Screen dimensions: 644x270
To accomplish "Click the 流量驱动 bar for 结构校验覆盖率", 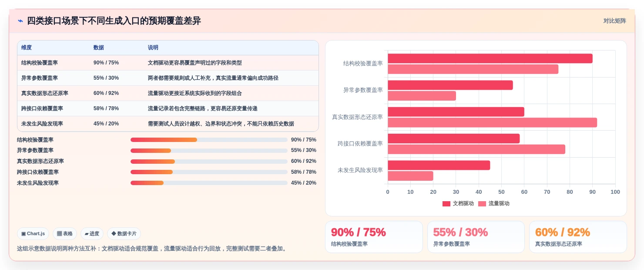I will 473,69.
